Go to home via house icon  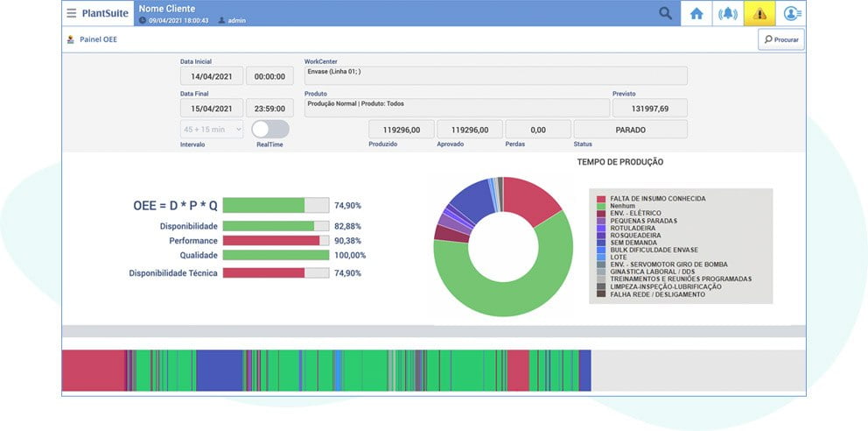[x=696, y=13]
